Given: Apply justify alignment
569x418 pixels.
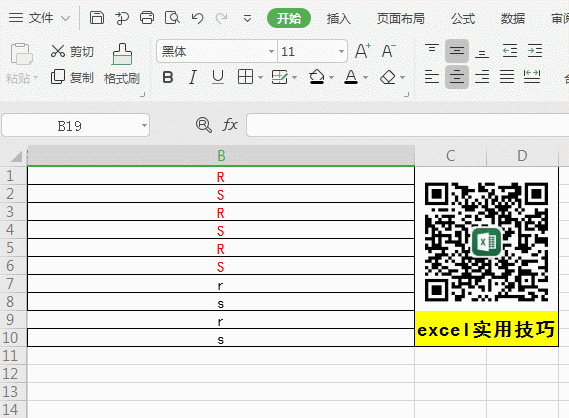Looking at the screenshot, I should click(507, 77).
